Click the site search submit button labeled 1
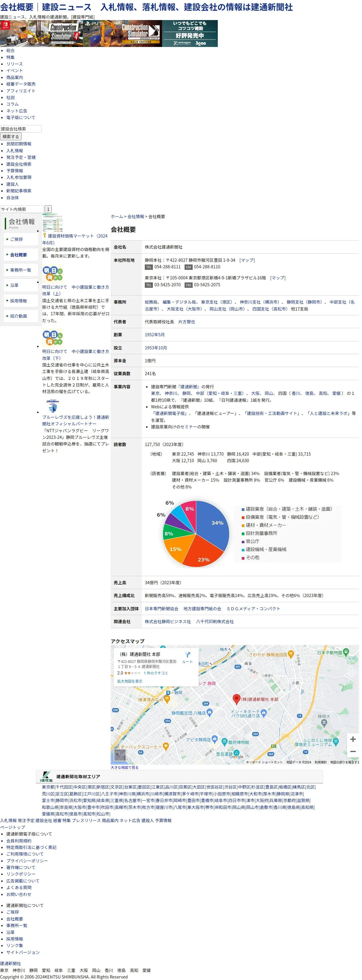The width and height of the screenshot is (362, 980). pos(48,209)
